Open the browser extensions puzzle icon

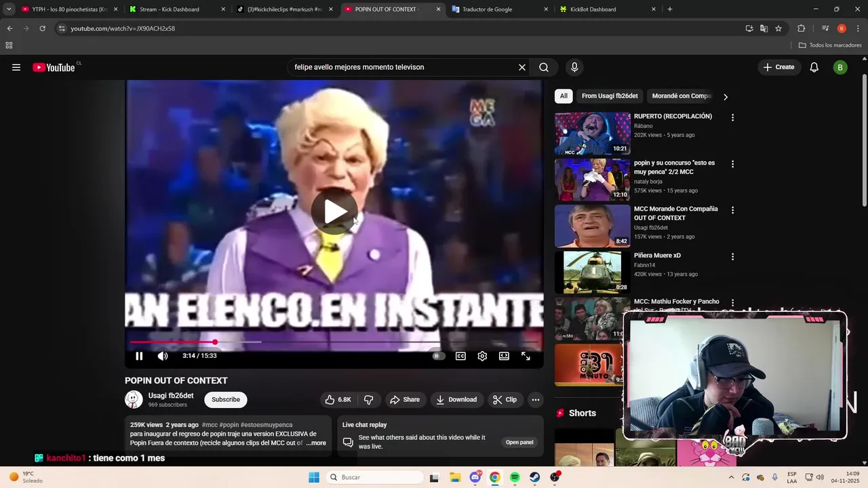pos(802,28)
